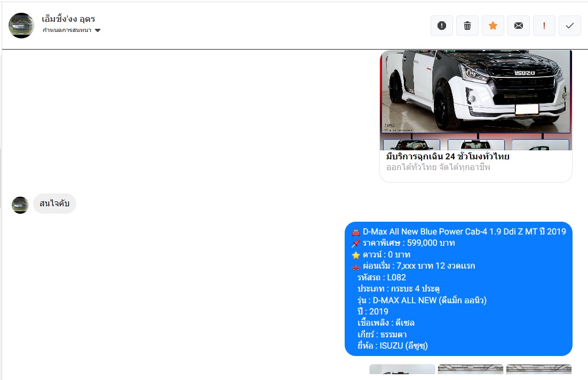Image resolution: width=588 pixels, height=380 pixels.
Task: Click the line ยี่ห้อ : ISUZU (อีซูซุ)
Action: tap(393, 345)
